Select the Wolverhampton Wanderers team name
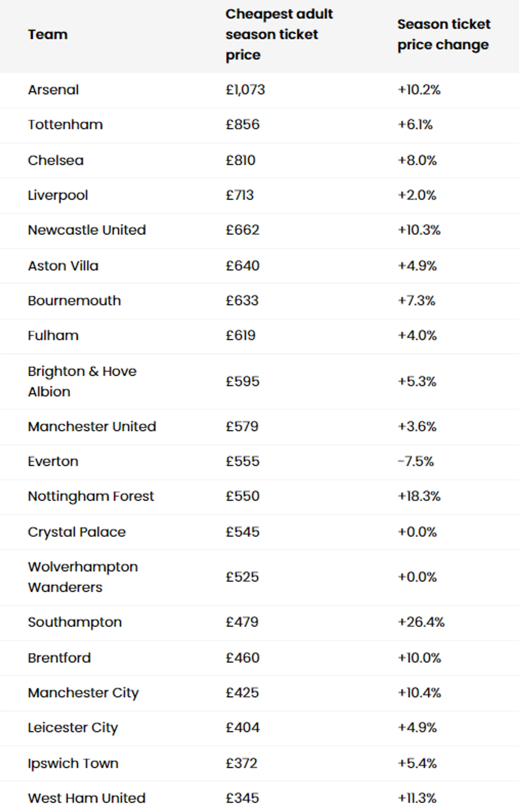 83,577
